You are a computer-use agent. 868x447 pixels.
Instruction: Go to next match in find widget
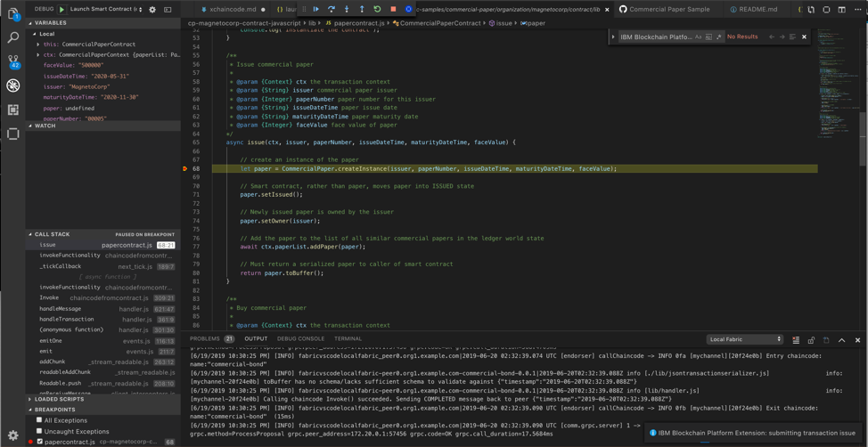click(x=782, y=37)
